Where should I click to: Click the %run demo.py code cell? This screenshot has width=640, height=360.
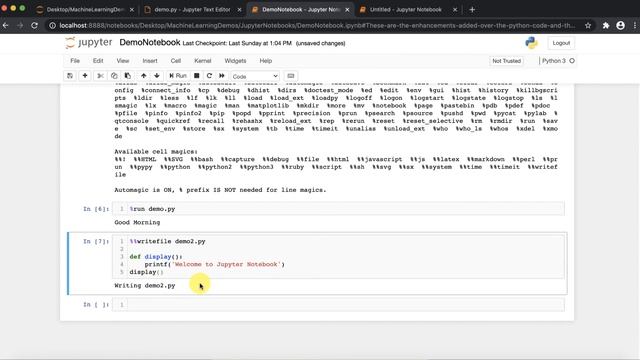338,209
